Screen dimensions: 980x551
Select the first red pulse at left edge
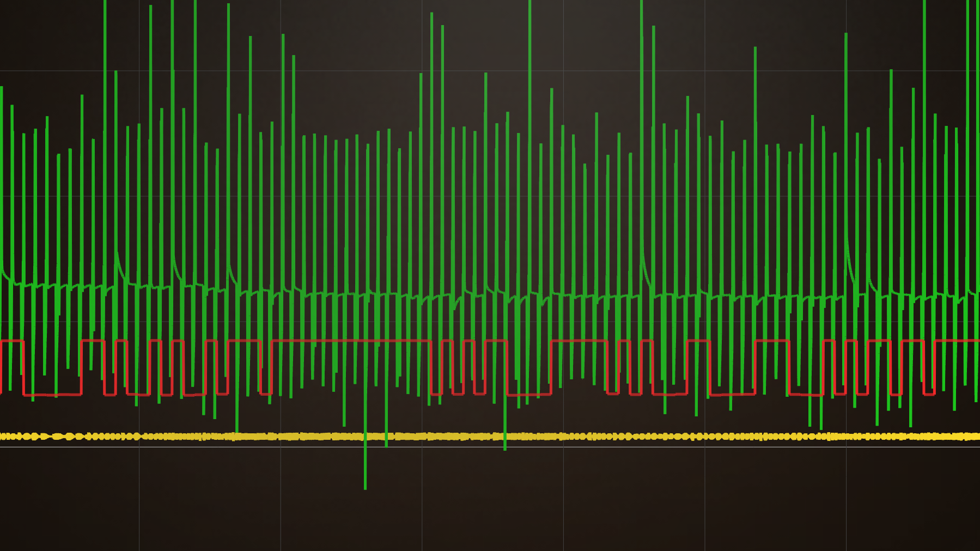[13, 341]
